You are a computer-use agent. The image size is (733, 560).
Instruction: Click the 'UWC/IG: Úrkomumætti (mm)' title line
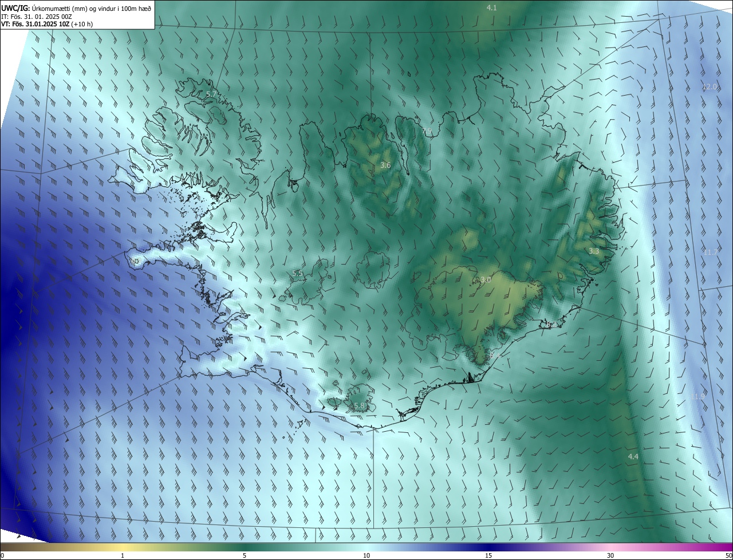76,7
